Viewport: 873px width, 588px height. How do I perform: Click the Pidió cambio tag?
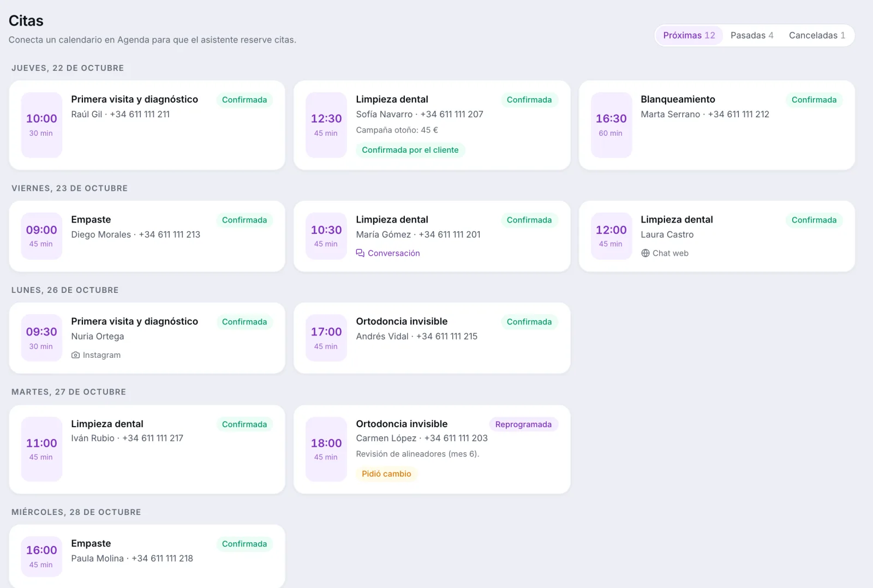pos(386,474)
